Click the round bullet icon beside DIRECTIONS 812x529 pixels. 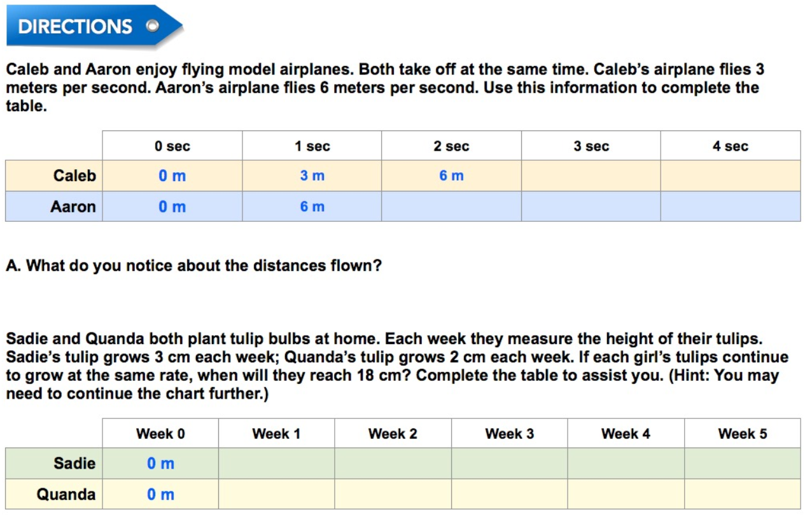(x=151, y=27)
